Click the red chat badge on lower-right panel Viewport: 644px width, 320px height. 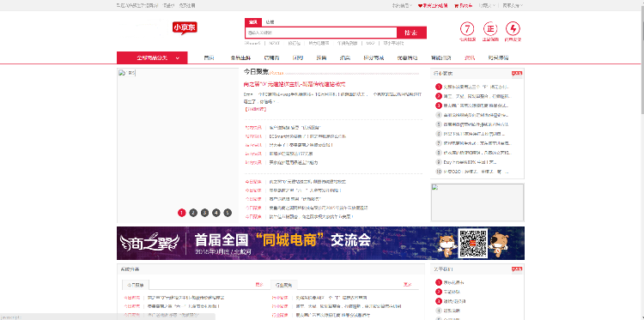coord(517,269)
